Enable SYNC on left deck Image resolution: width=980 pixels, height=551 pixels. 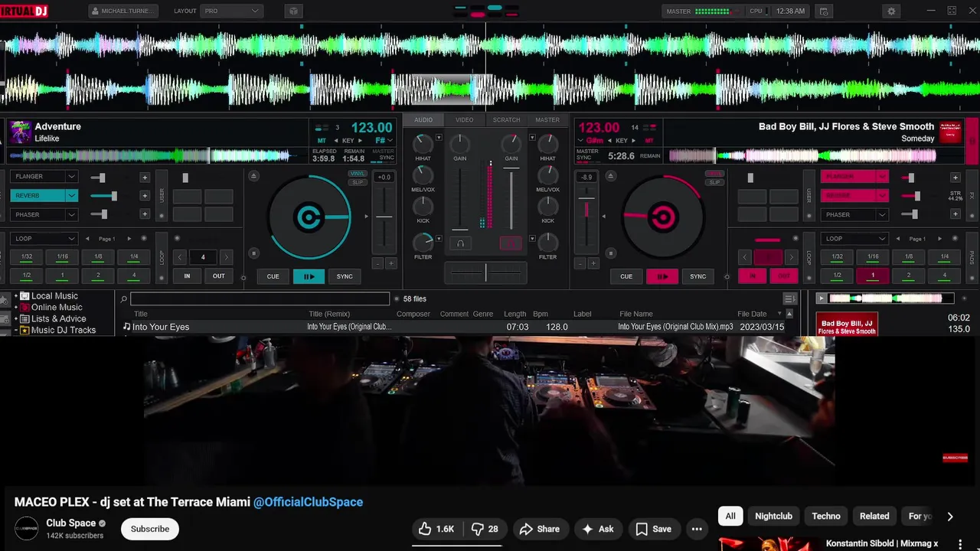pyautogui.click(x=345, y=276)
